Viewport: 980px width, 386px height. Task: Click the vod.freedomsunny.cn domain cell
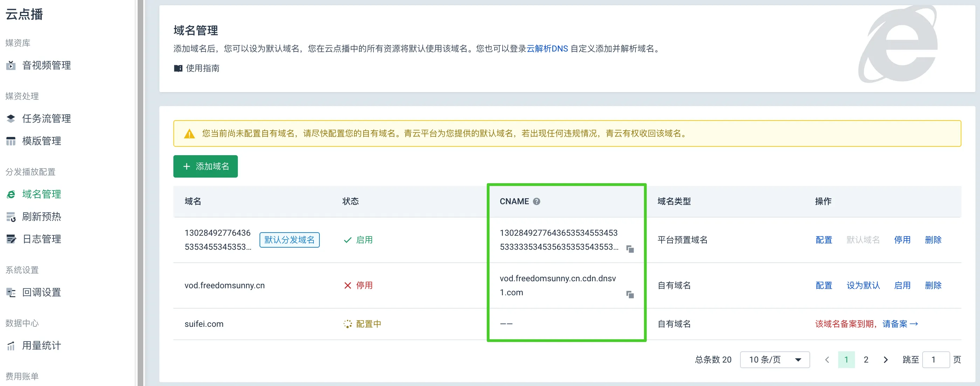[225, 285]
